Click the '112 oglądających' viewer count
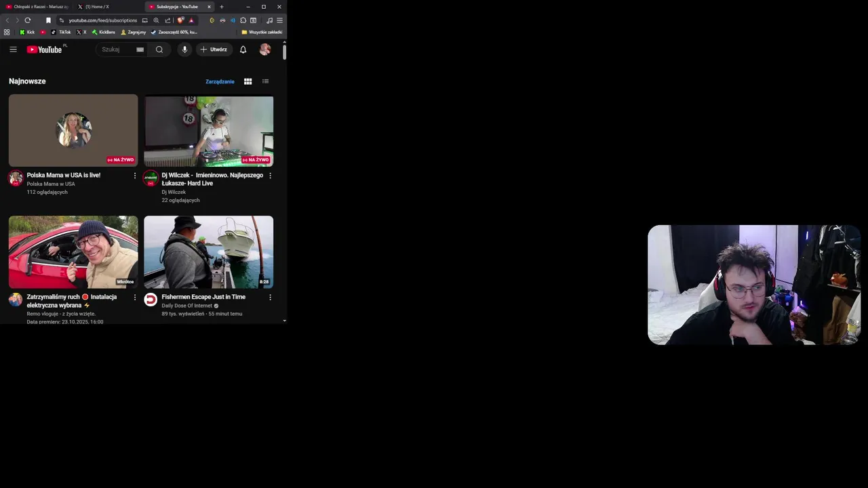 [47, 192]
